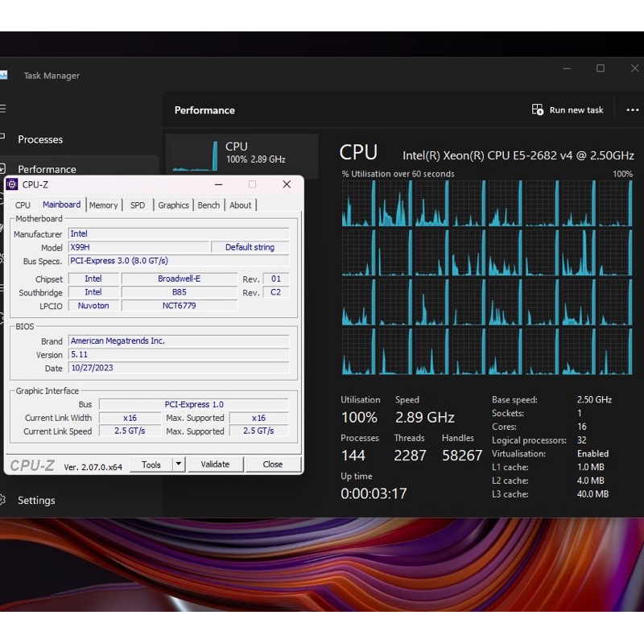Open Processes in Task Manager sidebar

pos(40,139)
